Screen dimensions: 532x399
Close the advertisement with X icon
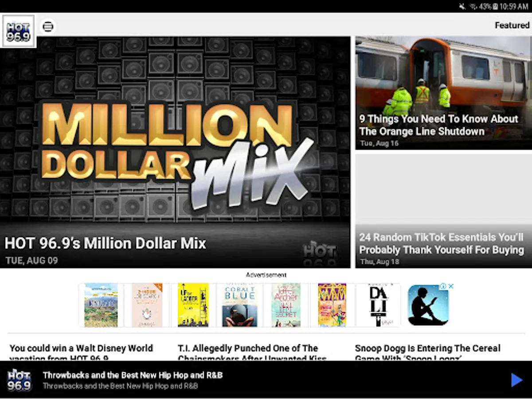tap(451, 286)
